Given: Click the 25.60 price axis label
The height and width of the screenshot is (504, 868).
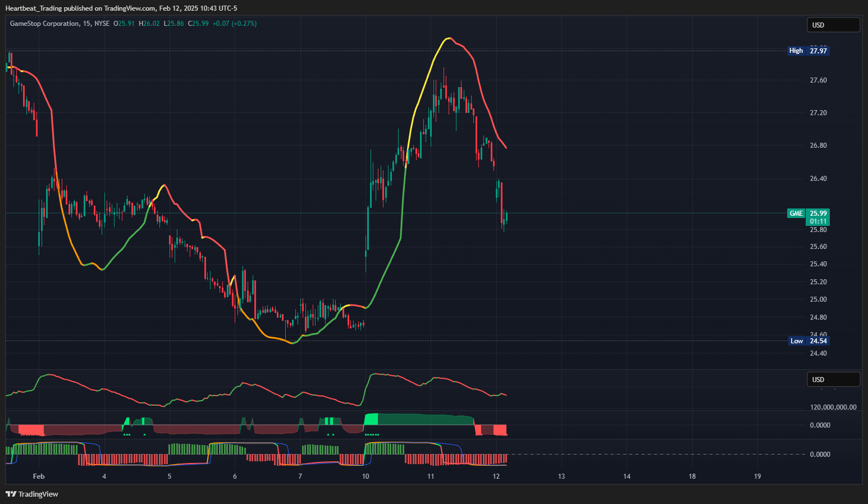Looking at the screenshot, I should pyautogui.click(x=818, y=247).
